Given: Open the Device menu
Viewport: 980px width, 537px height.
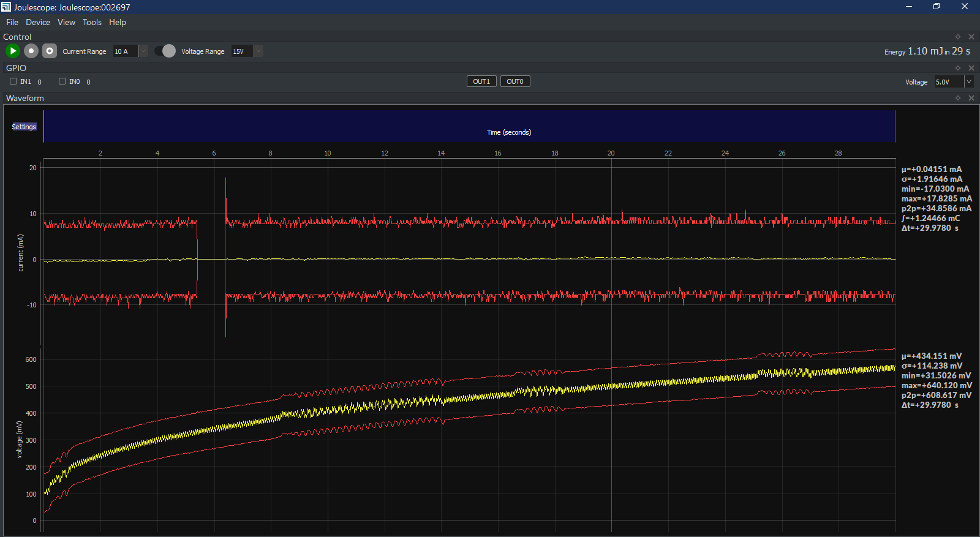Looking at the screenshot, I should tap(38, 22).
